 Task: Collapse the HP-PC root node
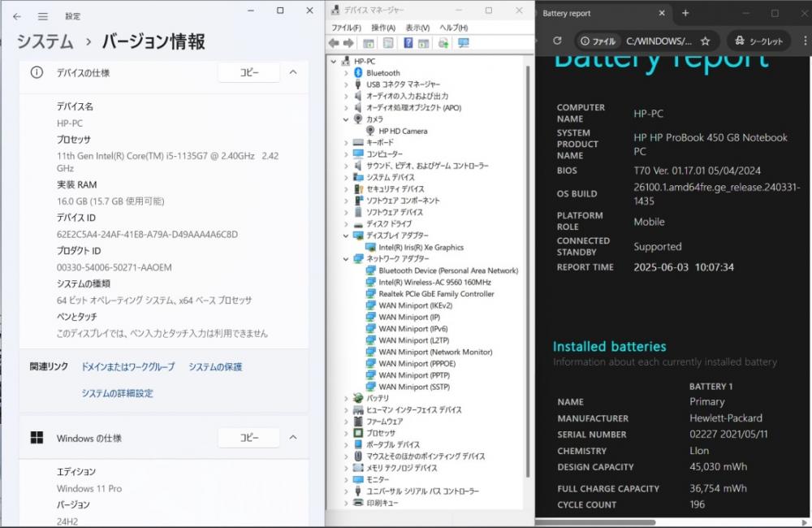pyautogui.click(x=334, y=61)
